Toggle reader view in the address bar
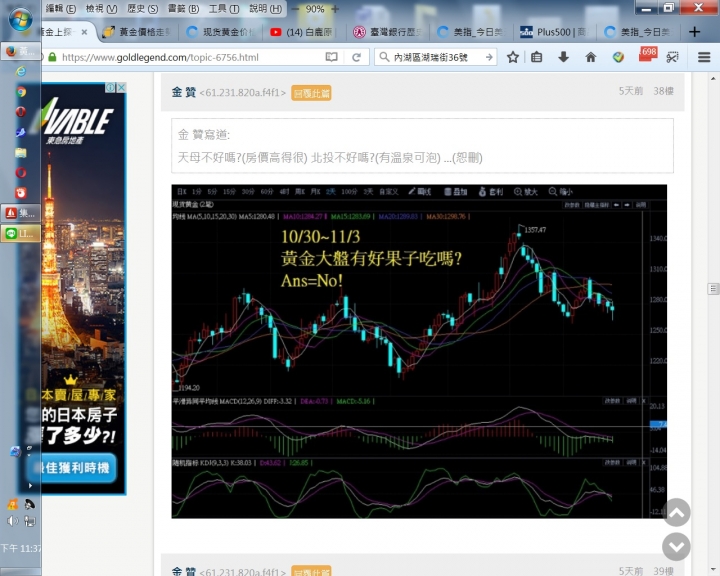Screen dimensions: 720x576 [332, 57]
